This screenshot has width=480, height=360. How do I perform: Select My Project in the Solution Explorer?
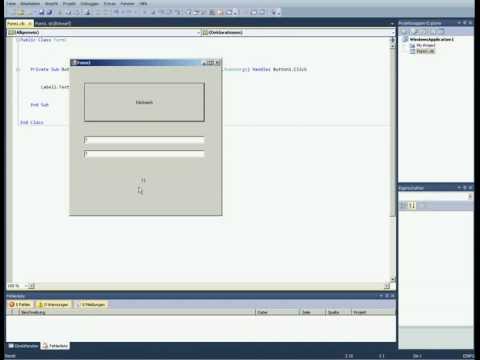click(x=426, y=45)
